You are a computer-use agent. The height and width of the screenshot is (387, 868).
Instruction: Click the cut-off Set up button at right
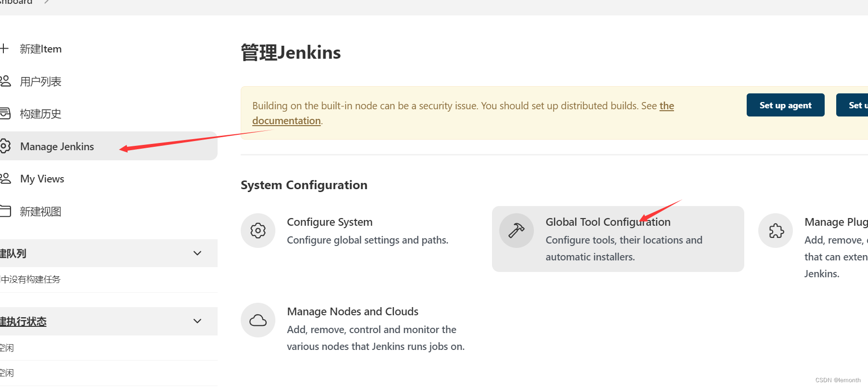(x=852, y=105)
